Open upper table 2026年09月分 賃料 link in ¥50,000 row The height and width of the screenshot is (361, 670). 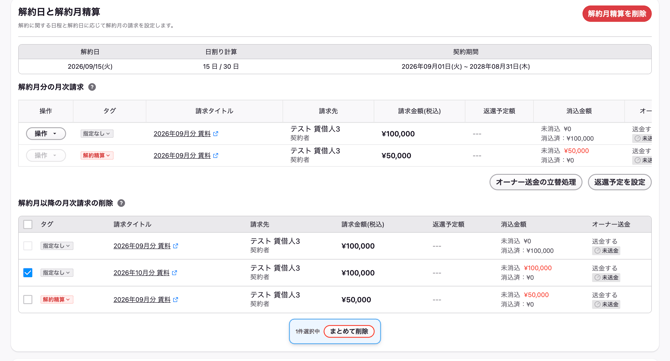pos(182,156)
